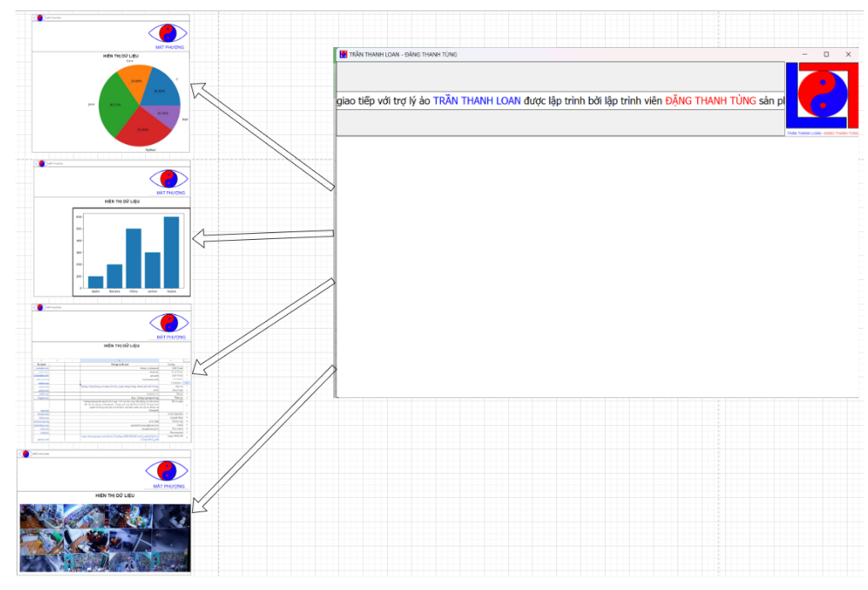Click the Banana bar in the bar chart

114,276
